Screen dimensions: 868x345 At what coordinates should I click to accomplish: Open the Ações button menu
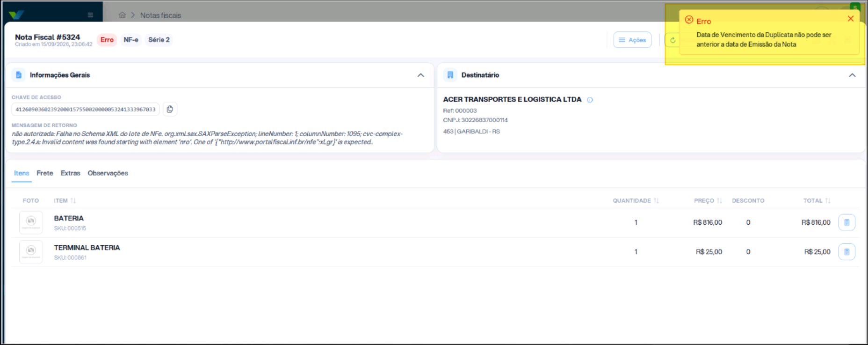coord(632,40)
